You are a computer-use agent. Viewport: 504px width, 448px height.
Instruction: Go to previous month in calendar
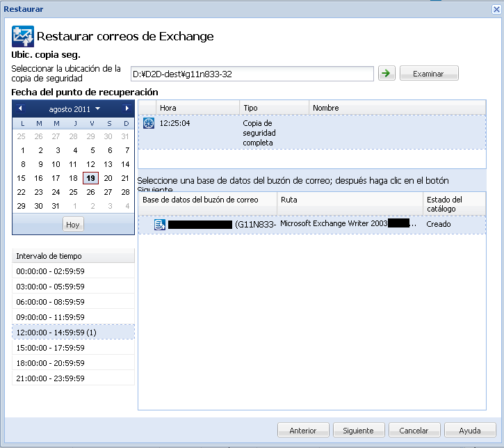click(20, 109)
